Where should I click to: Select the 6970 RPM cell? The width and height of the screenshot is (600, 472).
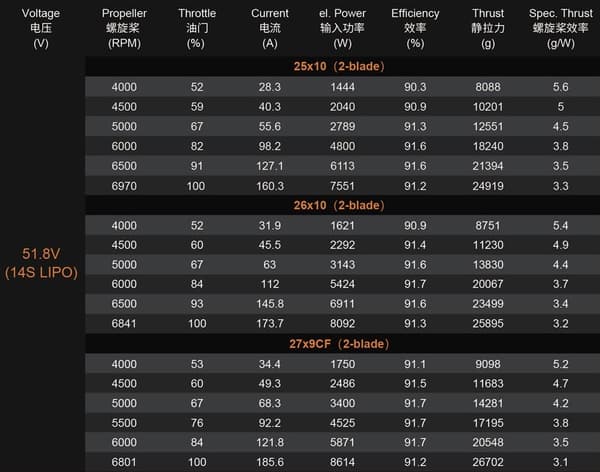pos(124,186)
